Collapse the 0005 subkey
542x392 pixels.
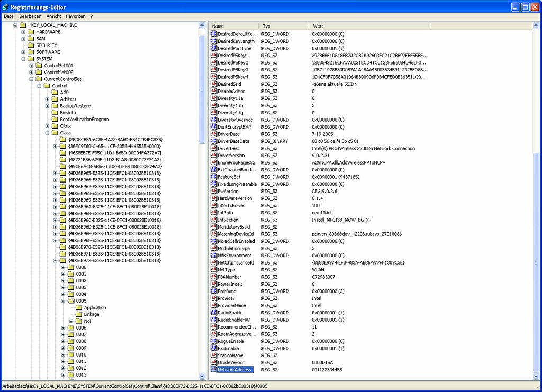click(x=64, y=301)
